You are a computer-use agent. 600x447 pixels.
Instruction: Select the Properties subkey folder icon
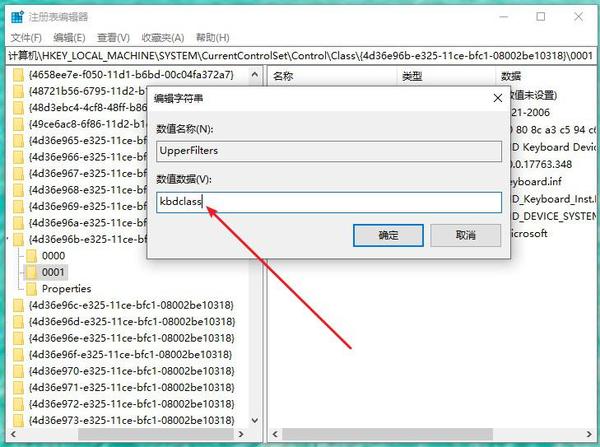coord(31,289)
